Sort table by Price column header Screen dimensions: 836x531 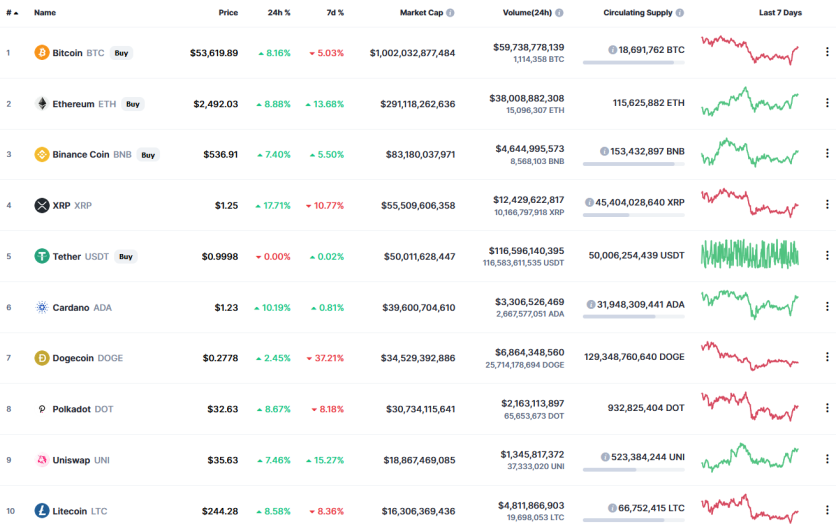(228, 13)
